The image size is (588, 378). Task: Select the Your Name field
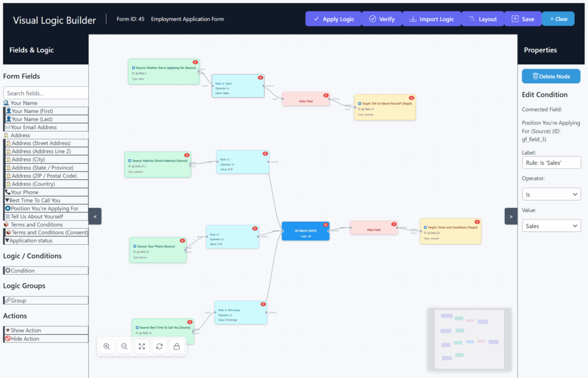46,103
